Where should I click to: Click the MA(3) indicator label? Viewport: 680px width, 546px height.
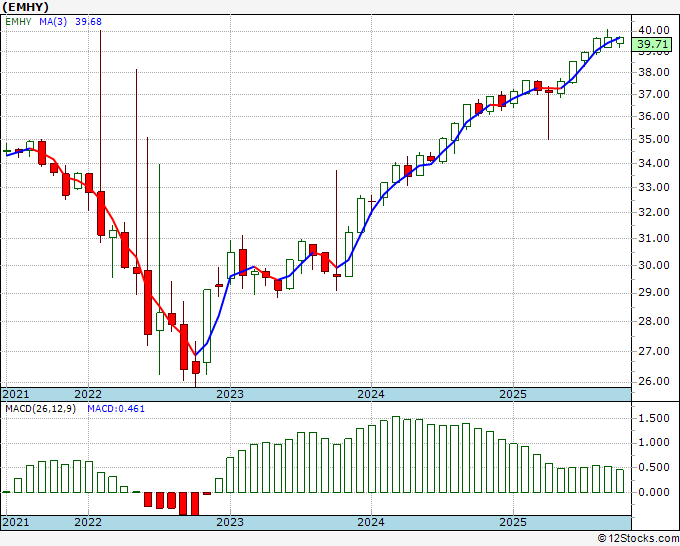coord(53,21)
